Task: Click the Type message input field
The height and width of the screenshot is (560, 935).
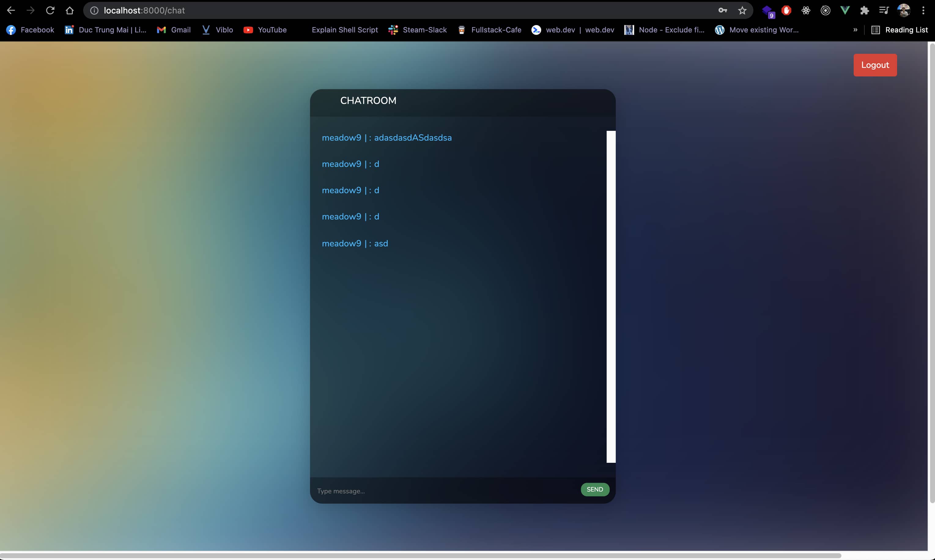Action: [434, 491]
